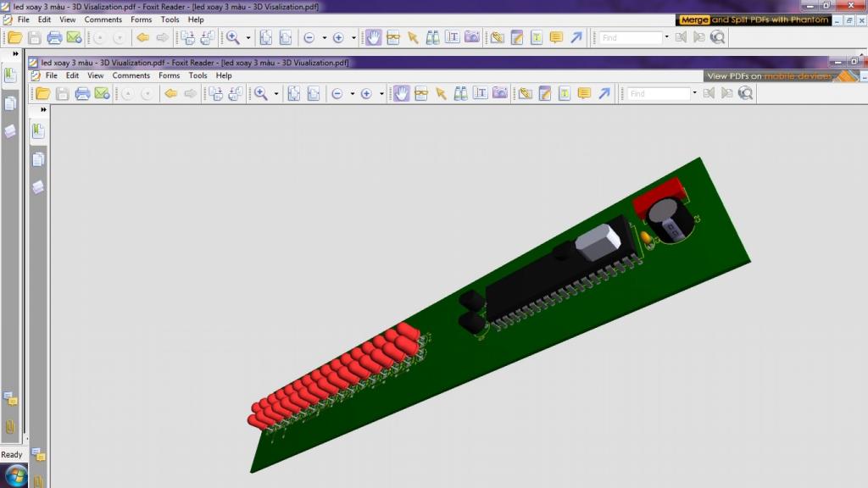
Task: Email the PDF from the inner window toolbar
Action: [102, 93]
